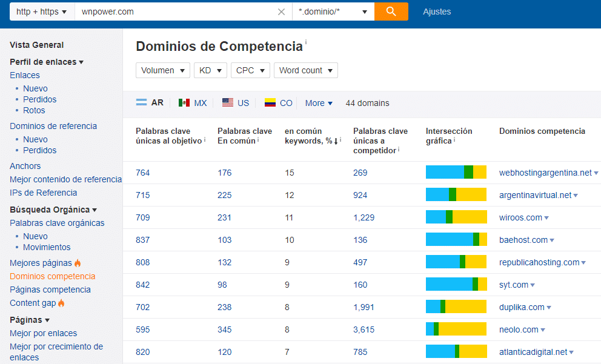Open the republicahosting.com competitor link

pyautogui.click(x=539, y=262)
